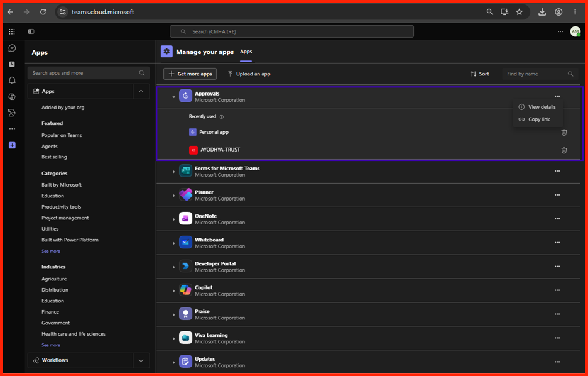Toggle the navigation pane icon

[31, 31]
